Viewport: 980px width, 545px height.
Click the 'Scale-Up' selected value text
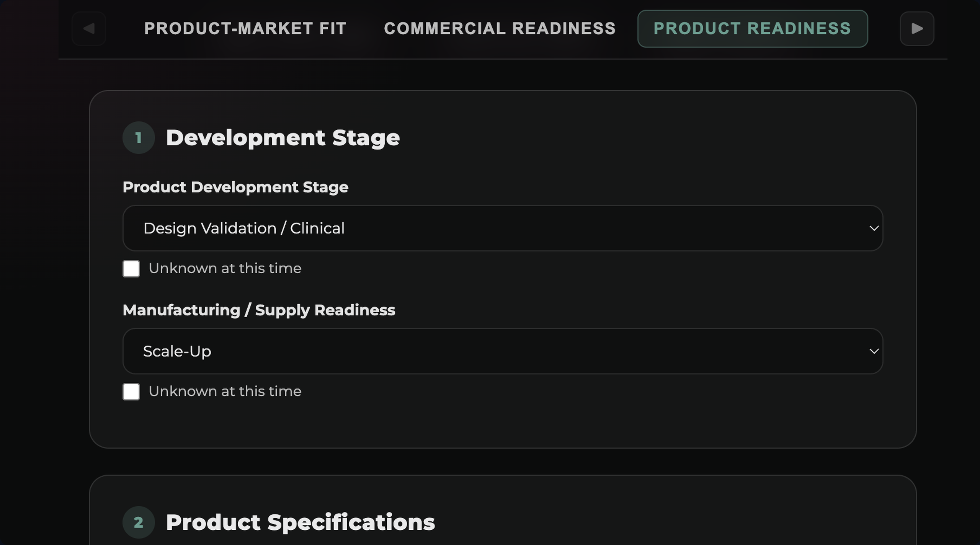pyautogui.click(x=177, y=351)
